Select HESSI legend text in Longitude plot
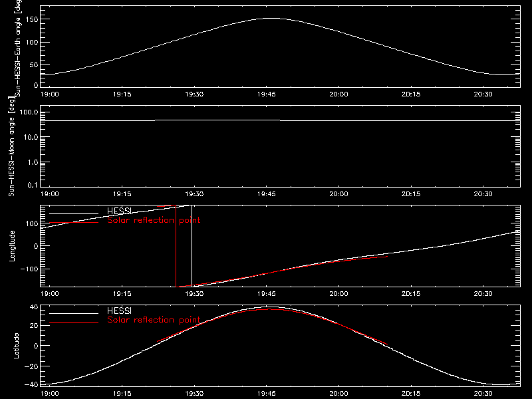The width and height of the screenshot is (532, 399). pyautogui.click(x=119, y=211)
